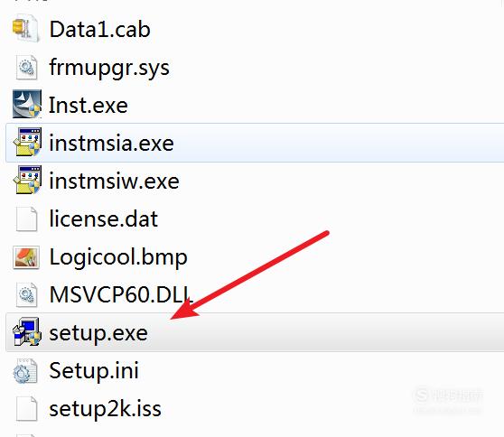The width and height of the screenshot is (504, 437).
Task: Click the setup.exe computer icon
Action: pos(27,332)
